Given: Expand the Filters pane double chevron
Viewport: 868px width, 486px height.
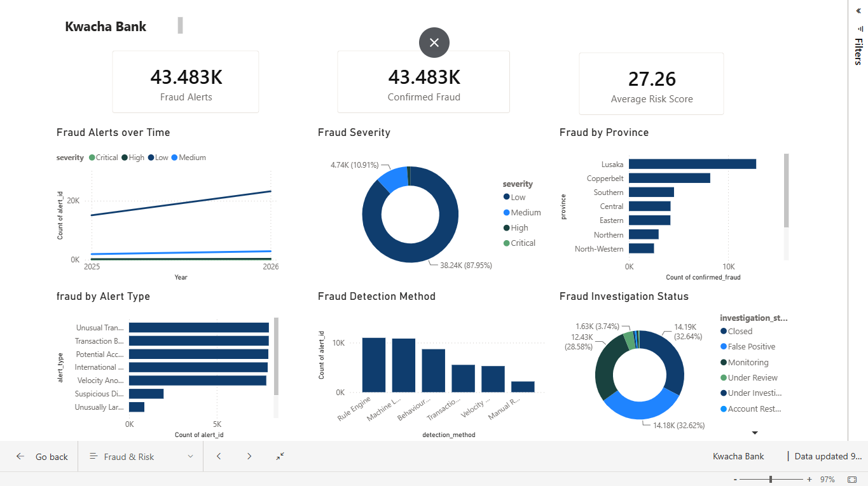Looking at the screenshot, I should tap(858, 11).
